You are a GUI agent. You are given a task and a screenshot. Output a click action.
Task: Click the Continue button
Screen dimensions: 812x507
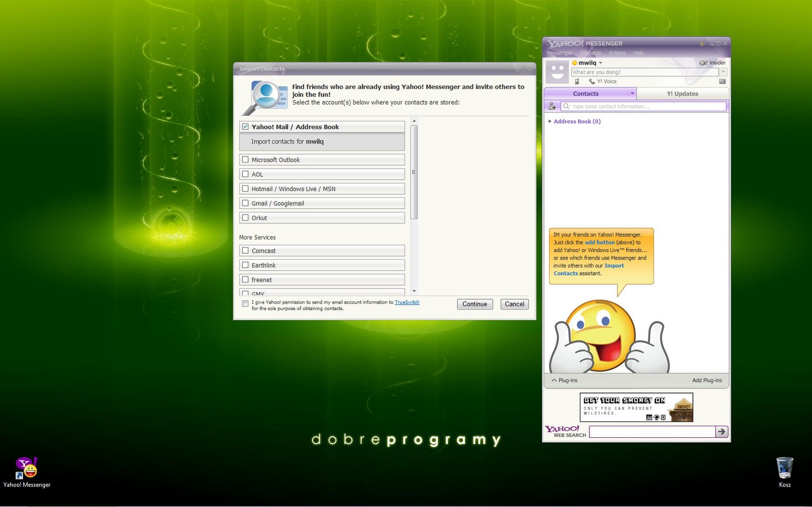point(475,304)
